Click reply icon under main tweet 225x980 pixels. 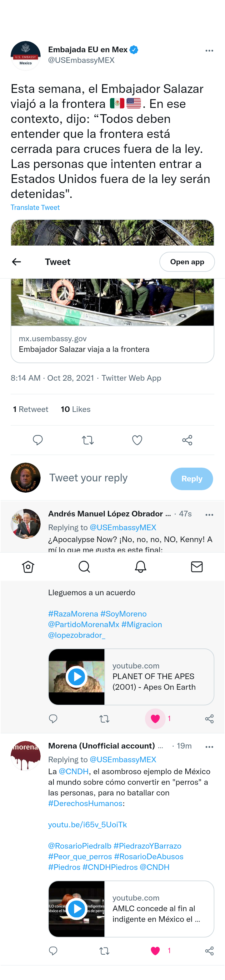click(37, 440)
